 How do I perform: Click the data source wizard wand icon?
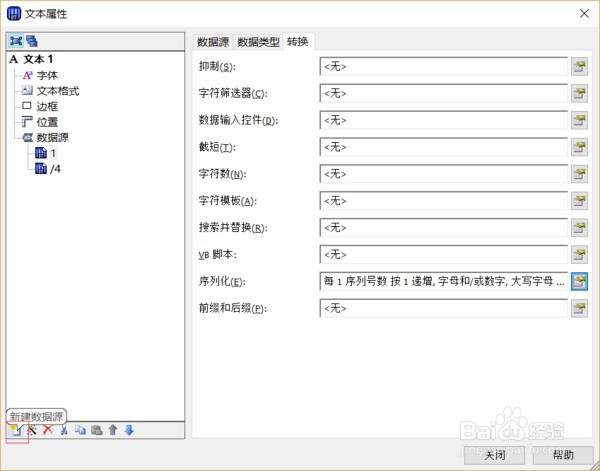tap(32, 430)
